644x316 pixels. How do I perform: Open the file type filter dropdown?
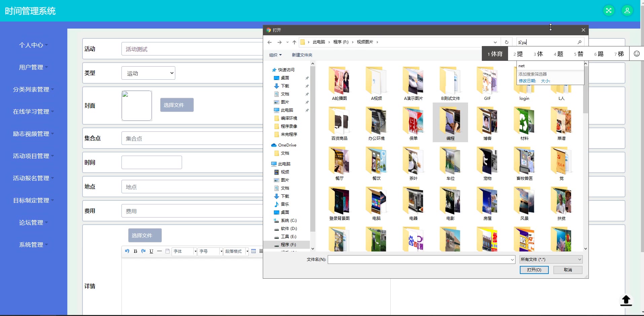click(551, 259)
